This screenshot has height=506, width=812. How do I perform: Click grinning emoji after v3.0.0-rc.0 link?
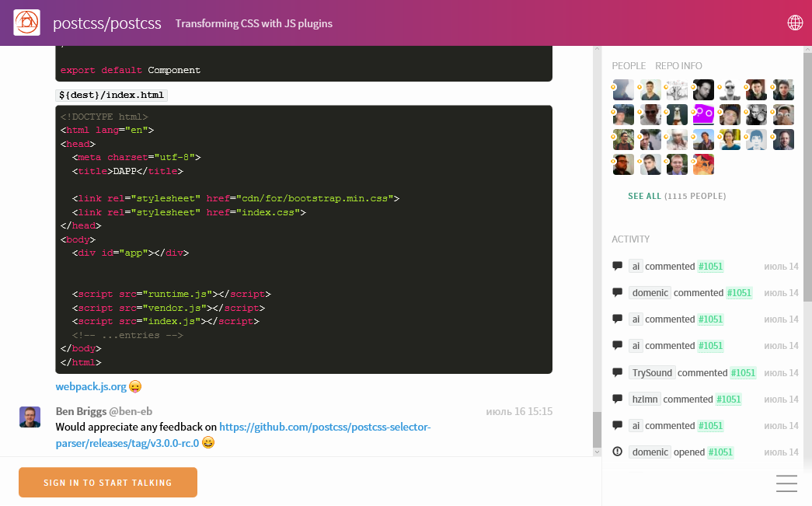point(208,443)
